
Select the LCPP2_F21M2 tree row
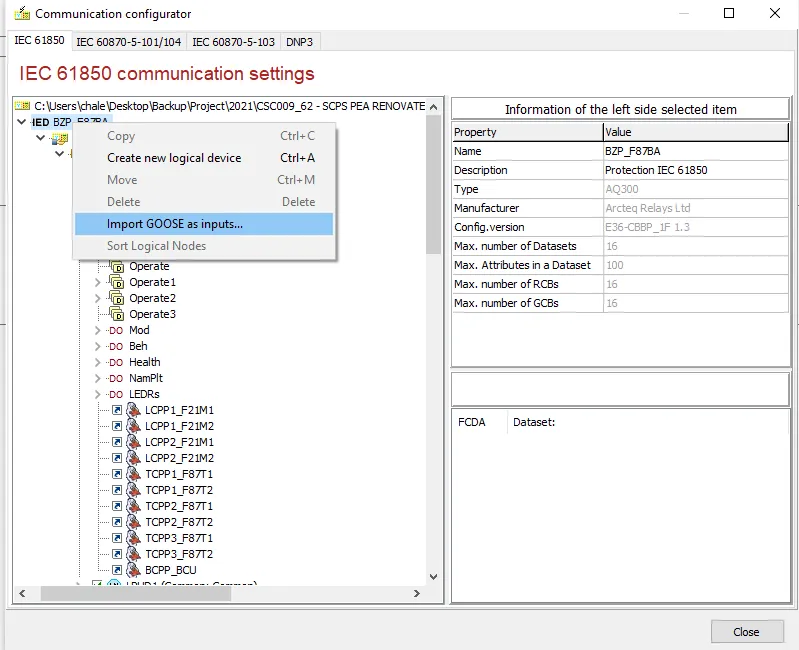pos(179,458)
